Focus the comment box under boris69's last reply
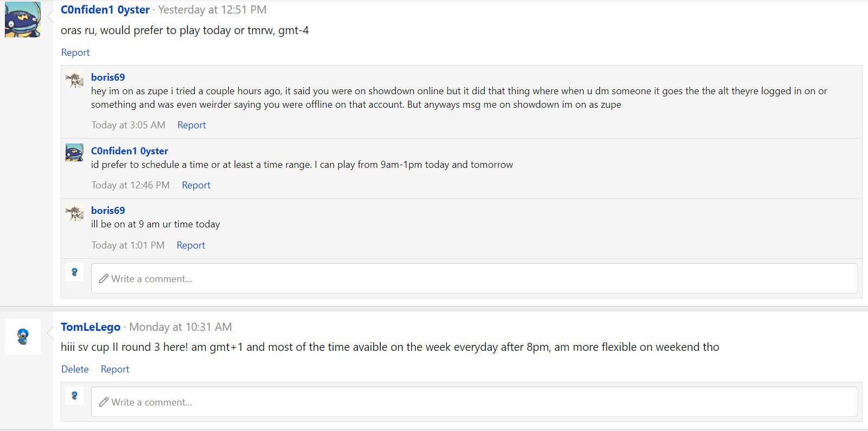This screenshot has height=431, width=868. click(474, 278)
